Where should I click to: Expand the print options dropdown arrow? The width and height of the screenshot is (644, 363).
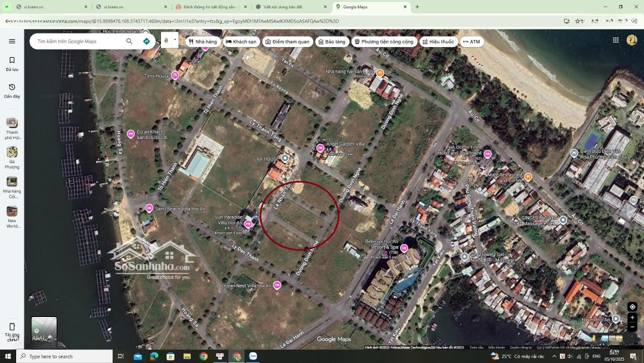click(x=175, y=41)
